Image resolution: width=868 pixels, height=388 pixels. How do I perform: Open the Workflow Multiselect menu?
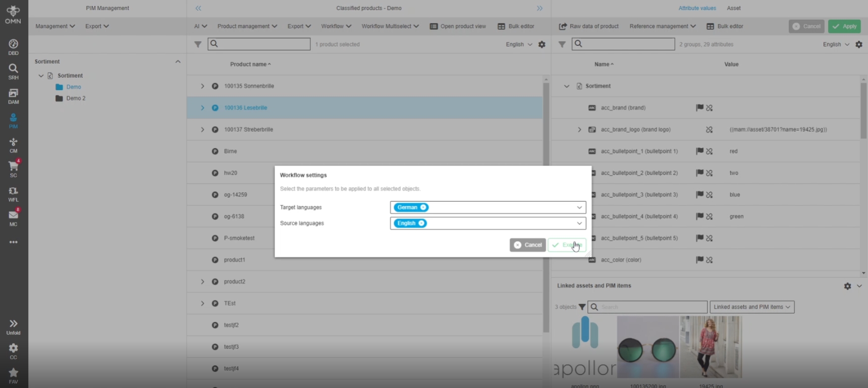pos(390,26)
